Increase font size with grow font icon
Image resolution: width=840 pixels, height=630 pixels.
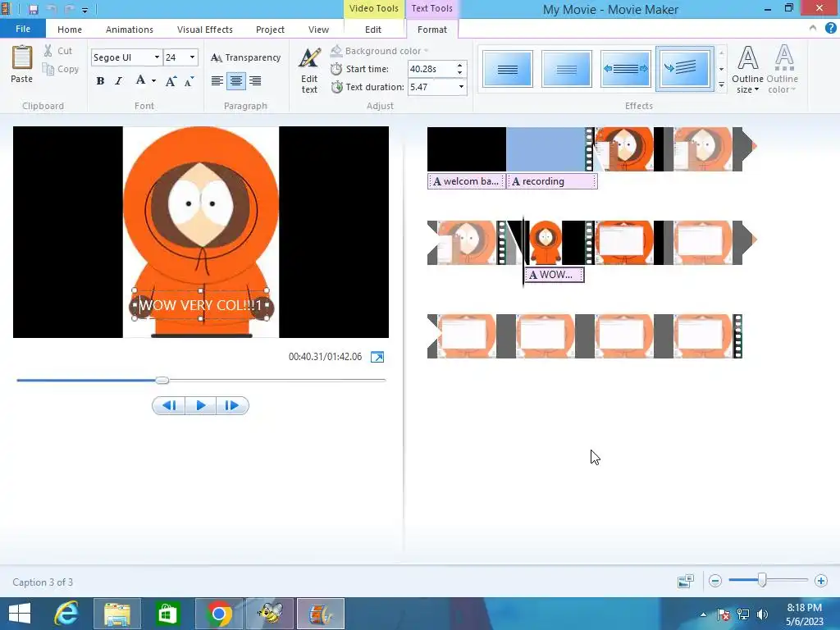pos(171,81)
